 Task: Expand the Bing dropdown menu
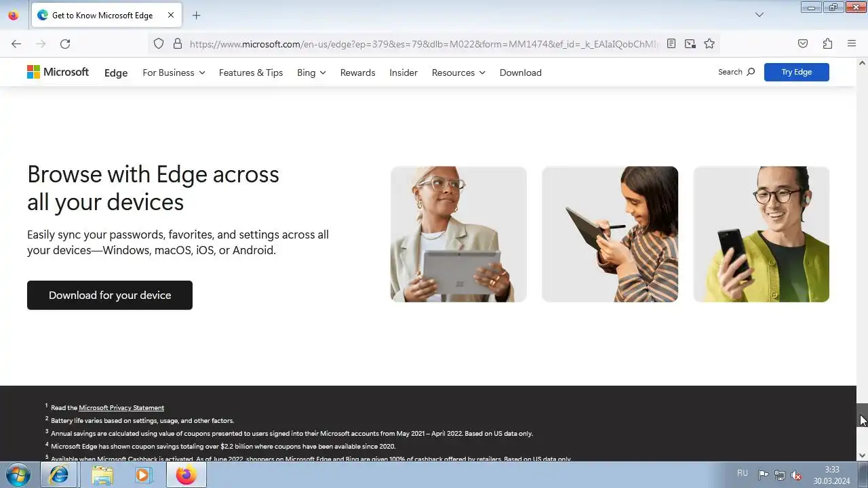(x=311, y=73)
